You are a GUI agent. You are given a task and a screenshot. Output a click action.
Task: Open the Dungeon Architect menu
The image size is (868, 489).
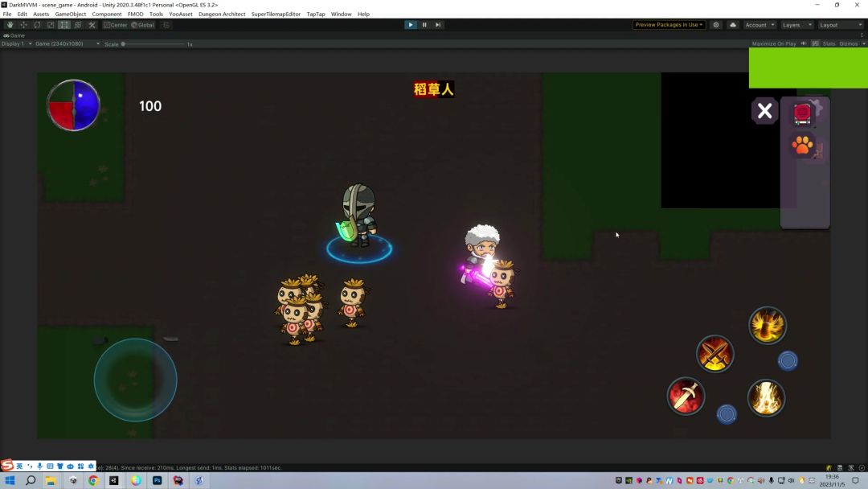coord(222,14)
